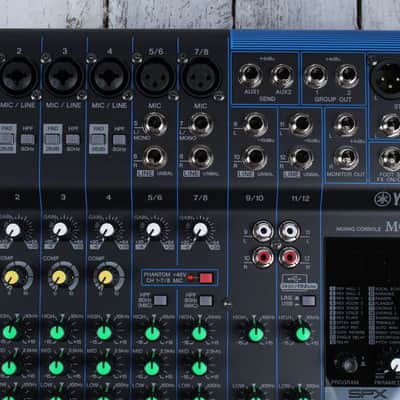Engage the HPF 80Hz switch on channel 3
This screenshot has height=400, width=400.
click(73, 139)
